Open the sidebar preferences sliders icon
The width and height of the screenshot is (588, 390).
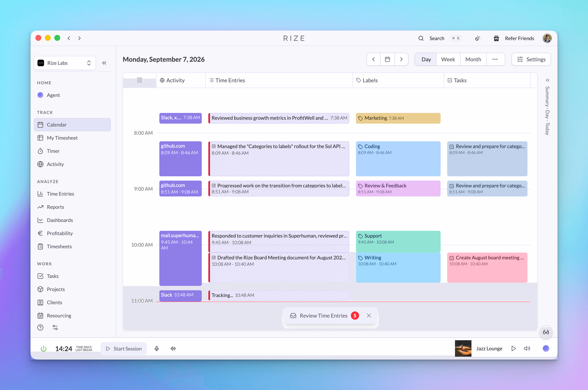[x=55, y=327]
